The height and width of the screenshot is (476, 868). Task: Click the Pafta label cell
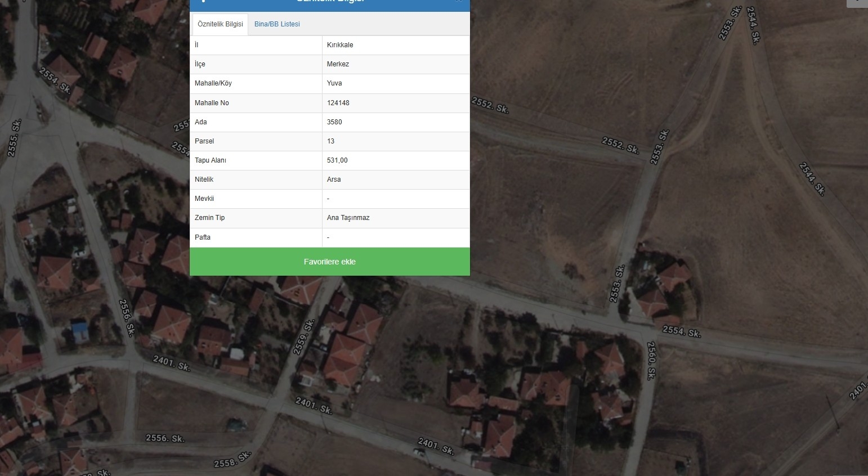pyautogui.click(x=256, y=237)
